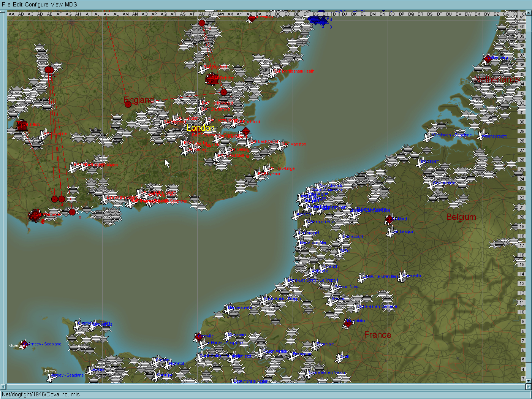Viewport: 532px width, 399px height.
Task: Select the red waypoint numbered 0 near south coast
Action: click(72, 212)
